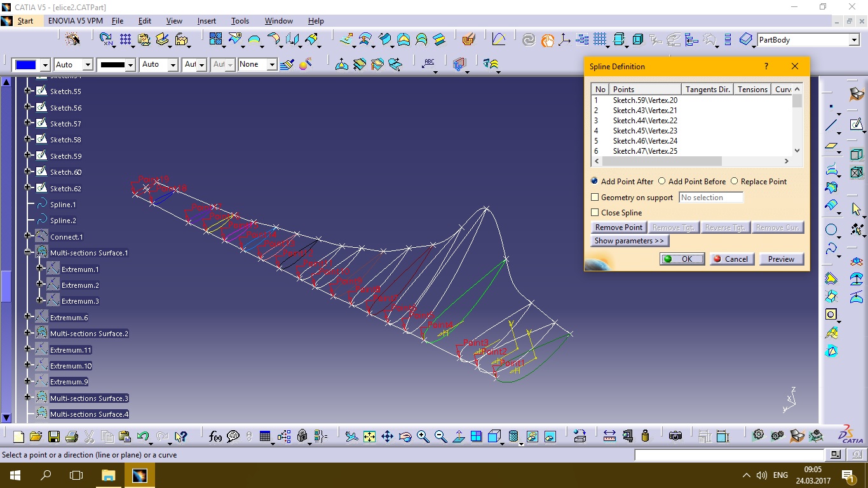
Task: Click the Text with Leader ABC icon
Action: (429, 63)
